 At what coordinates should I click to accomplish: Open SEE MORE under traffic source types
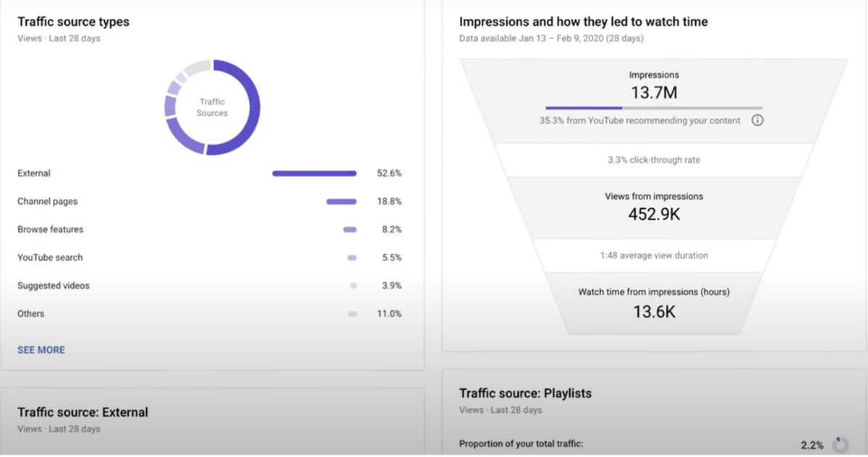coord(41,349)
